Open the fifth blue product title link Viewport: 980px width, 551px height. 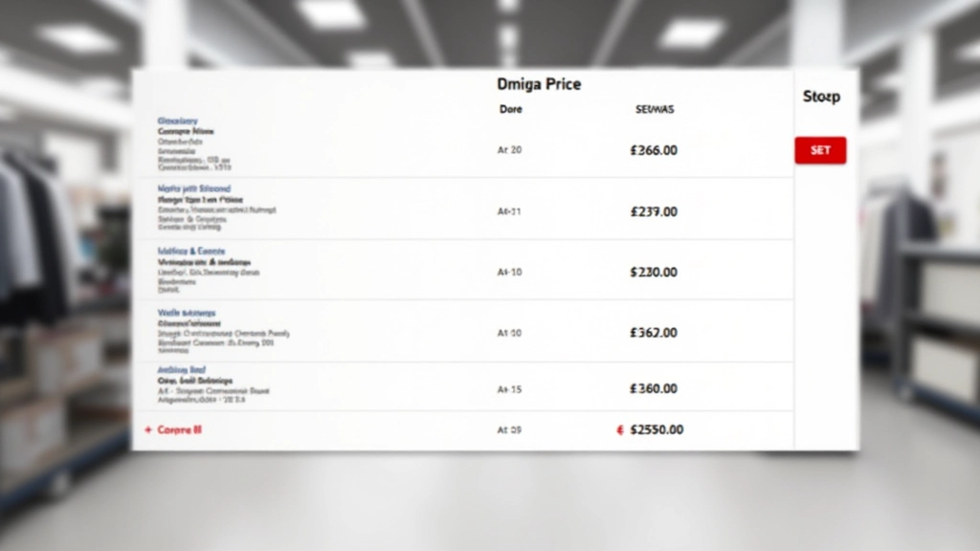click(x=181, y=369)
